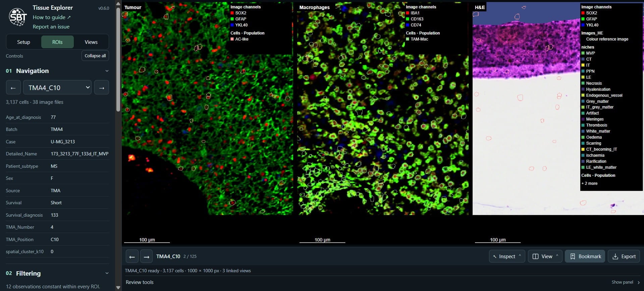Export the current view
Viewport: 644px width, 291px height.
pyautogui.click(x=624, y=257)
